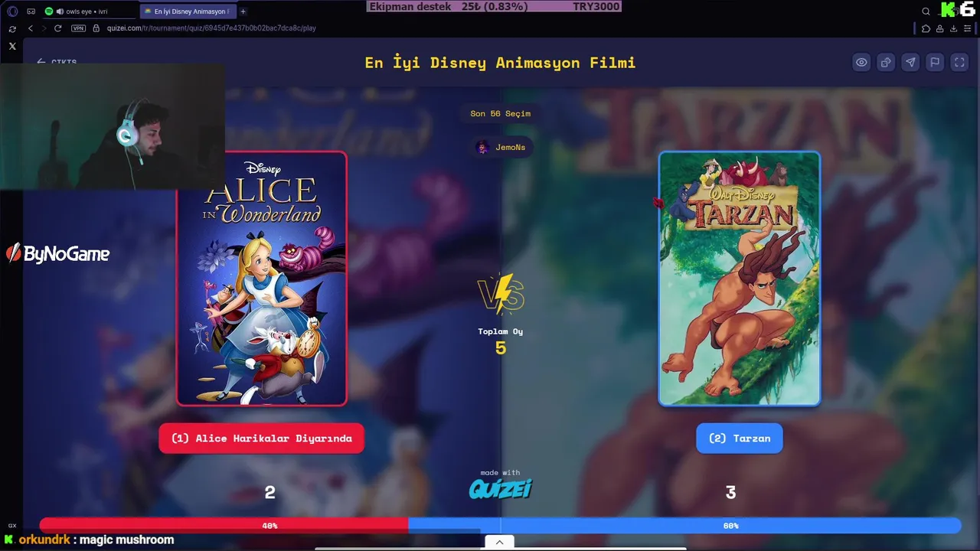Click the Quizei logo link
This screenshot has width=980, height=551.
[x=501, y=488]
